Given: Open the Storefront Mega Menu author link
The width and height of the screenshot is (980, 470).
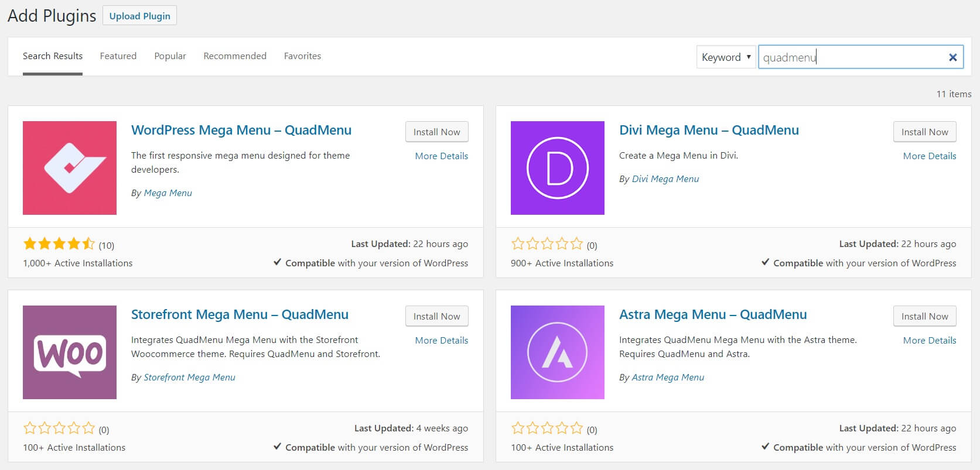Looking at the screenshot, I should tap(189, 378).
